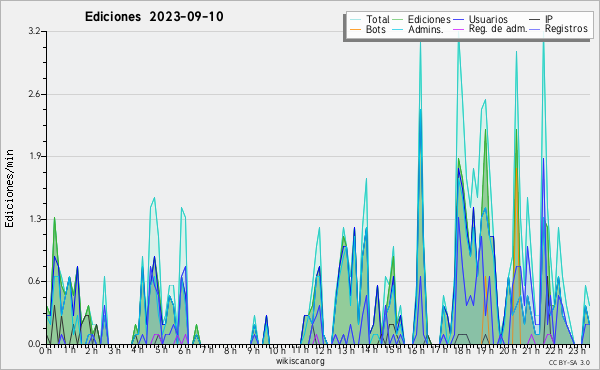Click the 23 h label on time axis
Viewport: 600px width, 370px height.
(577, 350)
